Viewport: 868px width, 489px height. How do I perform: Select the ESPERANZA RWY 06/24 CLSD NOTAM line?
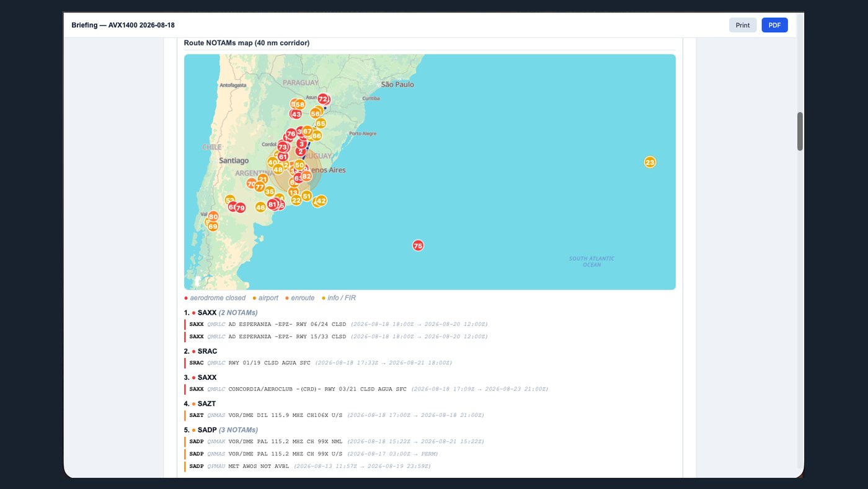click(339, 324)
